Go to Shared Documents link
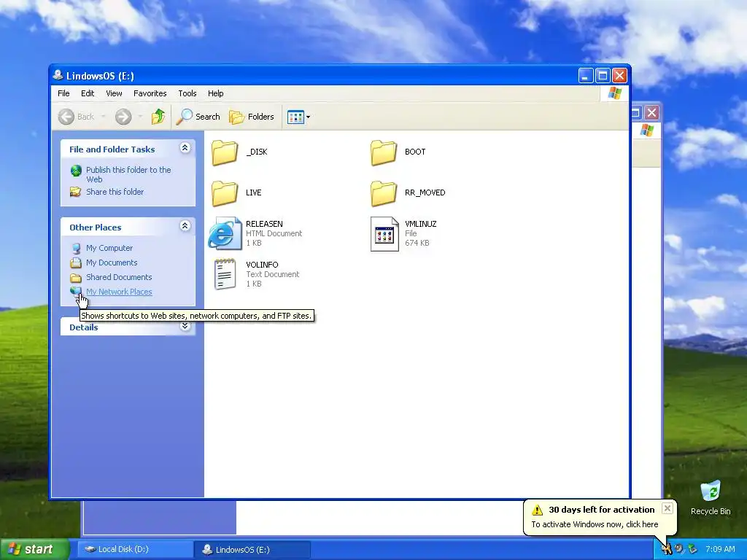This screenshot has width=747, height=560. click(x=119, y=277)
